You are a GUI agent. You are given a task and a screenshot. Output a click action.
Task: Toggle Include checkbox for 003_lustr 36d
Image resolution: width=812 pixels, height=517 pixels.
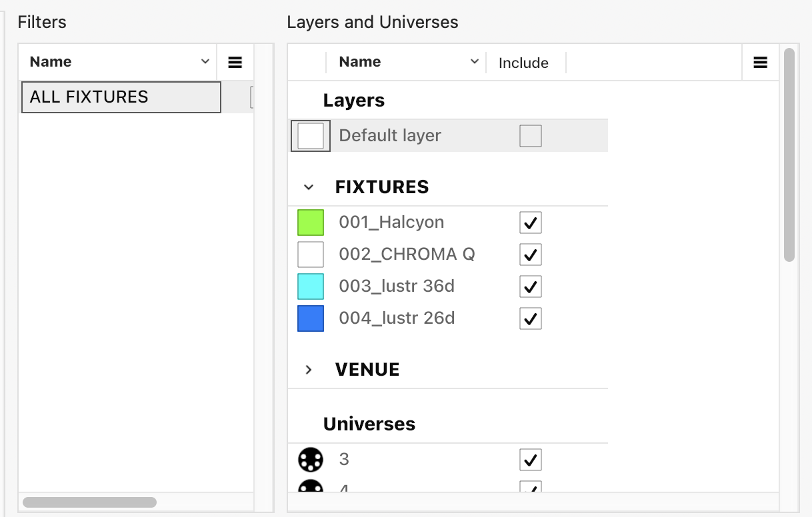[x=530, y=286]
